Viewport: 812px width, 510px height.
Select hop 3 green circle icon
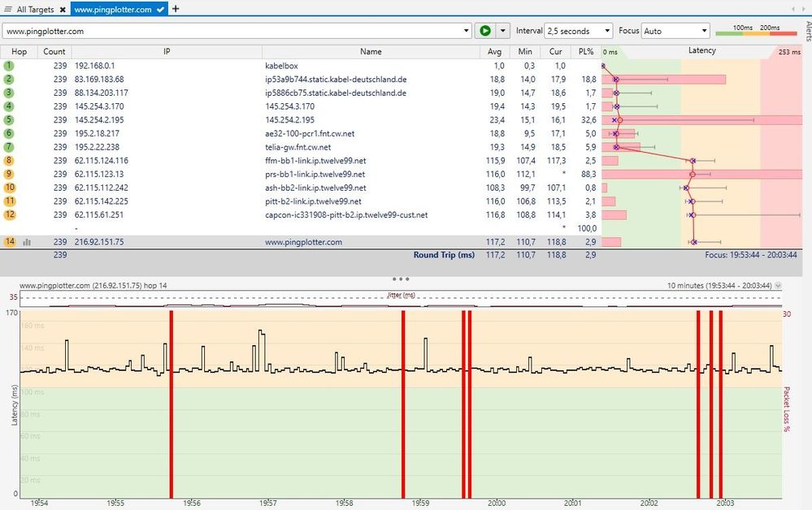point(9,93)
